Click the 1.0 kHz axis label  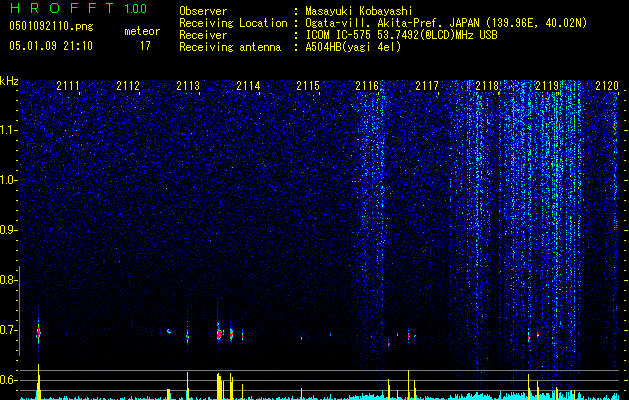click(x=9, y=180)
